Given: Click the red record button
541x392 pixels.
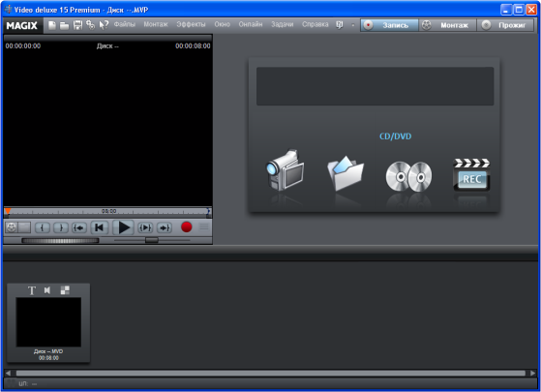Looking at the screenshot, I should pyautogui.click(x=187, y=227).
